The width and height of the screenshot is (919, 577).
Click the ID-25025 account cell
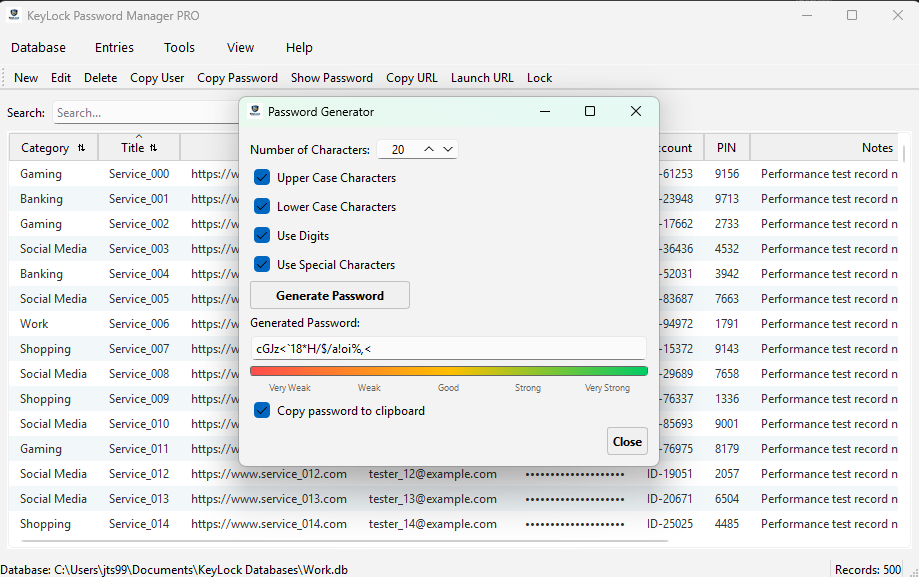click(x=669, y=524)
